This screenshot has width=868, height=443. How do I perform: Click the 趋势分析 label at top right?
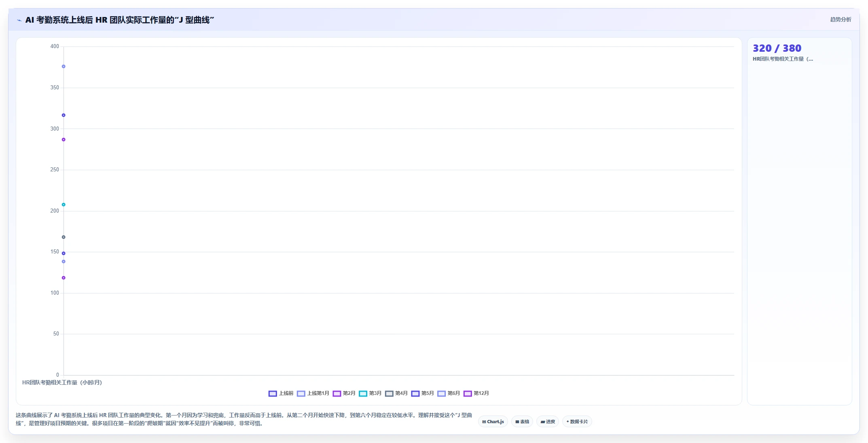pos(840,19)
